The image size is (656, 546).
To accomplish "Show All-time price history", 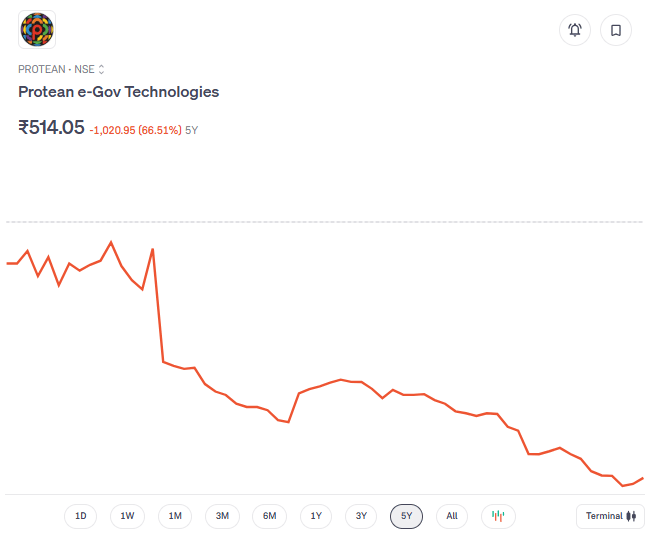I will (452, 516).
